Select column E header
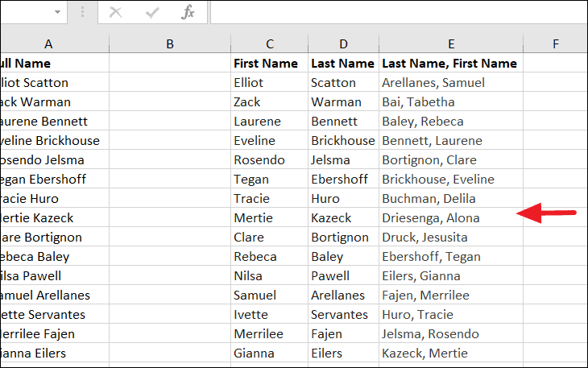 [450, 44]
